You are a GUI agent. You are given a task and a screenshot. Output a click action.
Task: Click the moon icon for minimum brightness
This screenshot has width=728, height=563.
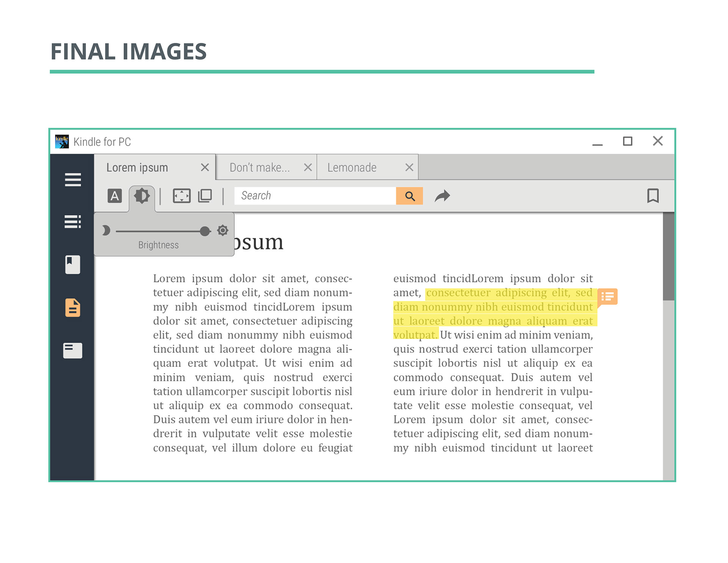coord(106,230)
